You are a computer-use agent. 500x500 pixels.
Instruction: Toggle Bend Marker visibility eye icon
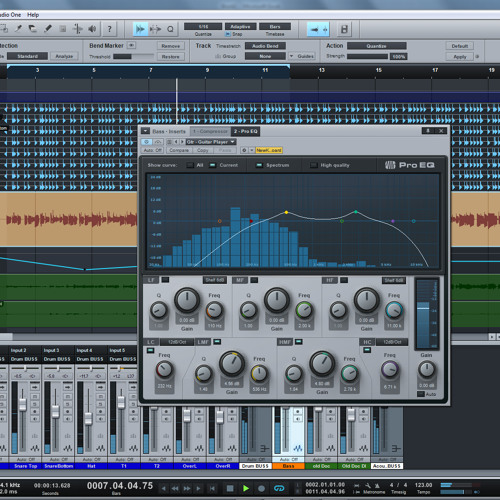pos(132,45)
